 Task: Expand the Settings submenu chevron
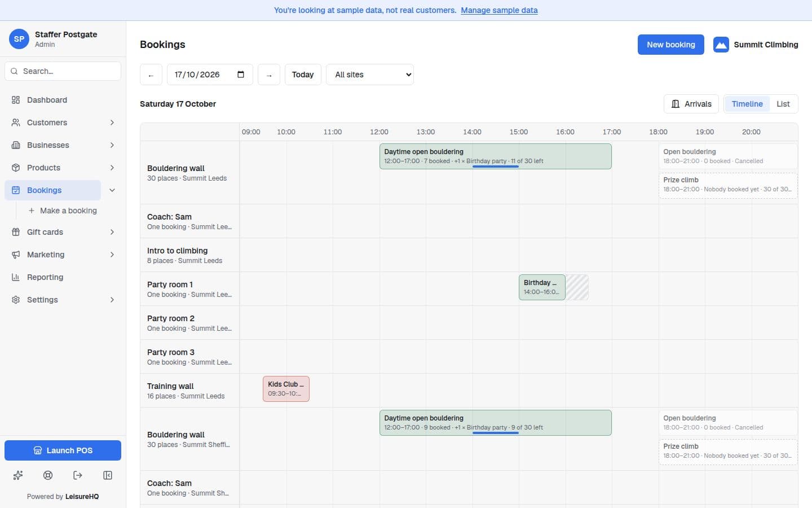pyautogui.click(x=112, y=300)
